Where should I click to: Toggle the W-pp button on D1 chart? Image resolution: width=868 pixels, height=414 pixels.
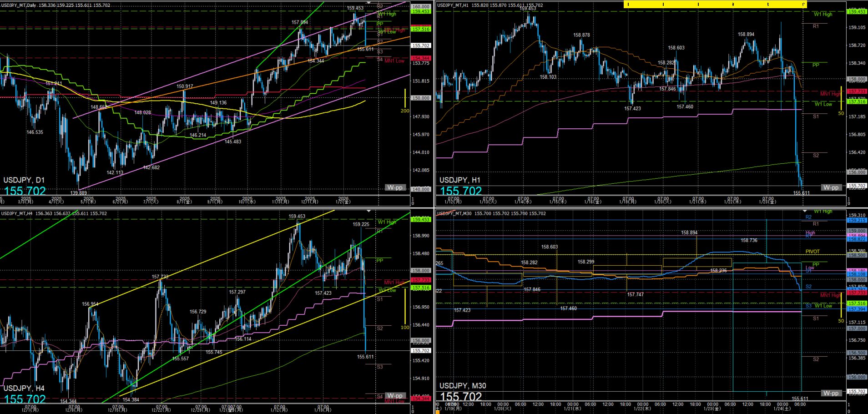pyautogui.click(x=395, y=187)
